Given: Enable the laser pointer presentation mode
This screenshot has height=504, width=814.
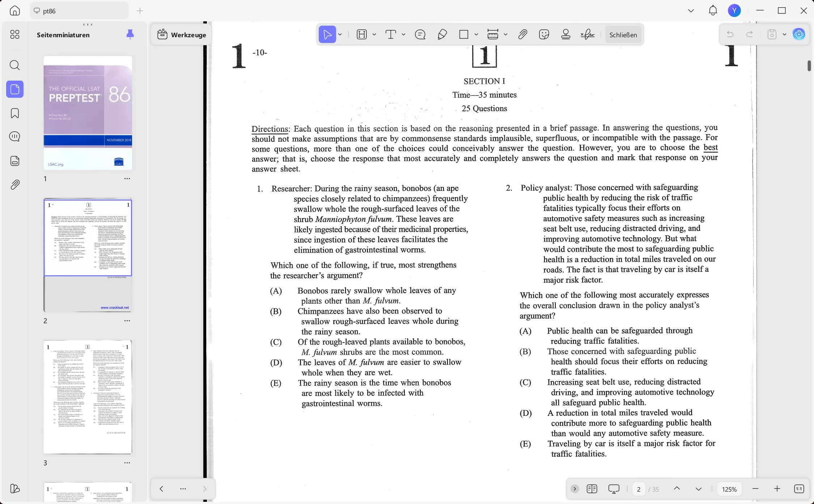Looking at the screenshot, I should [x=613, y=489].
